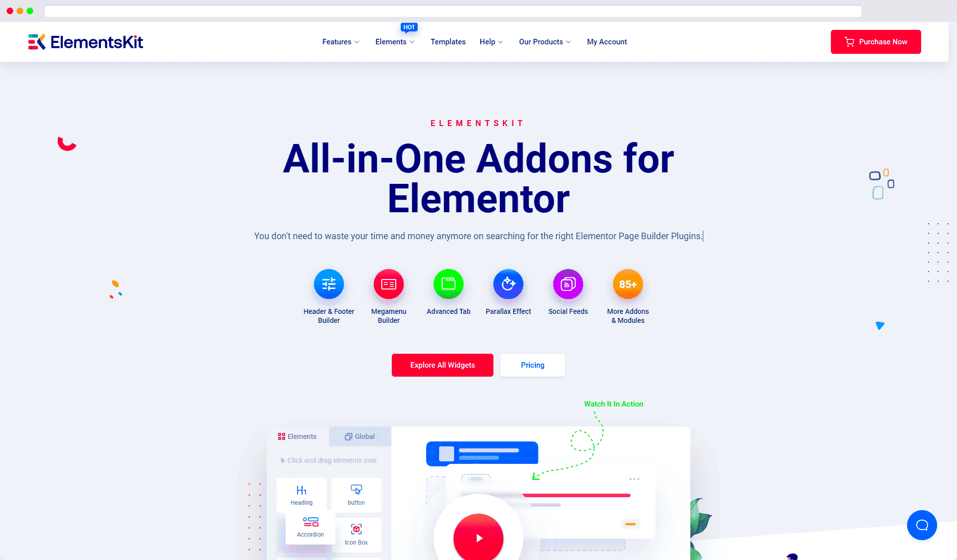This screenshot has width=957, height=560.
Task: Click the Advanced Tab icon
Action: (x=448, y=284)
